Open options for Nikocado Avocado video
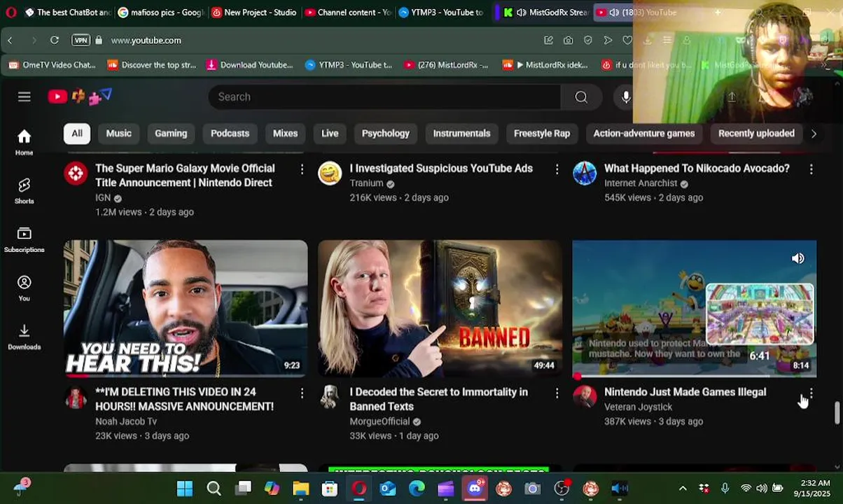 point(811,169)
